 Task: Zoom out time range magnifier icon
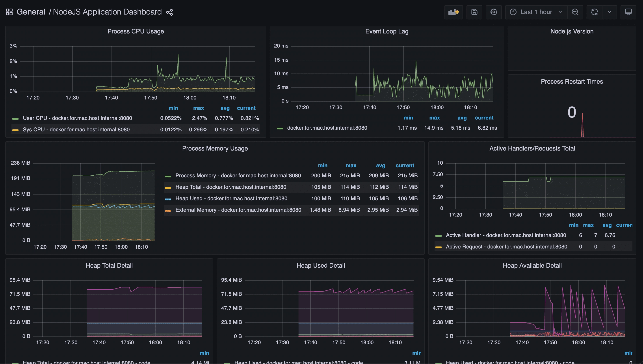coord(575,12)
